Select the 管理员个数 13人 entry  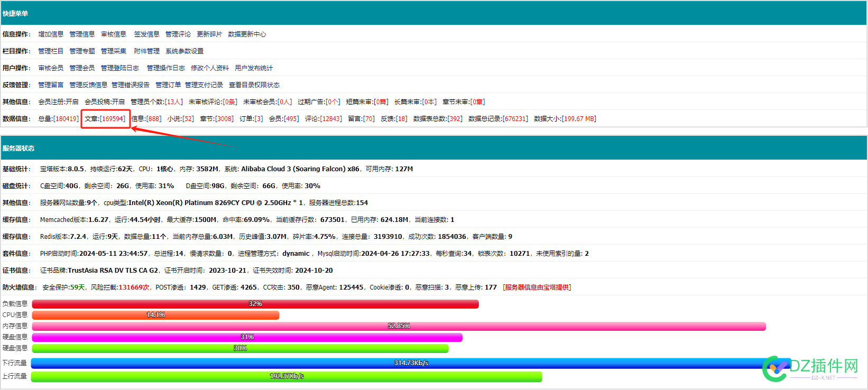coord(156,102)
